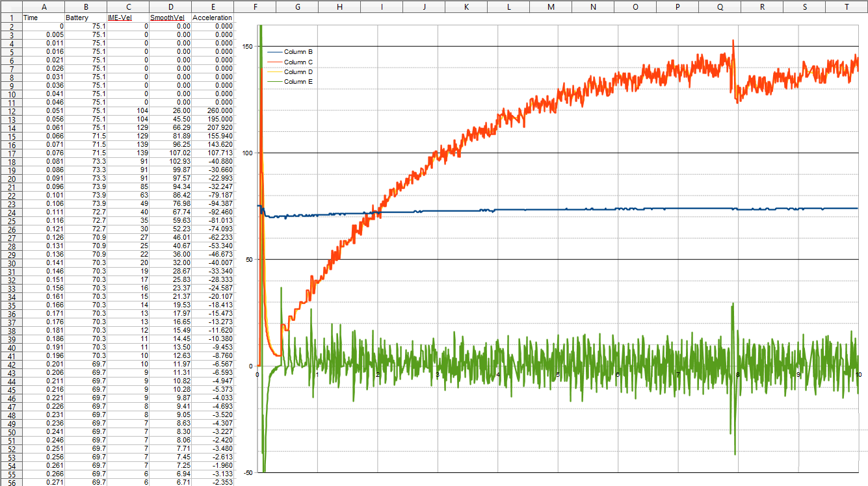Click the Column D legend entry
The image size is (868, 486).
(x=298, y=71)
